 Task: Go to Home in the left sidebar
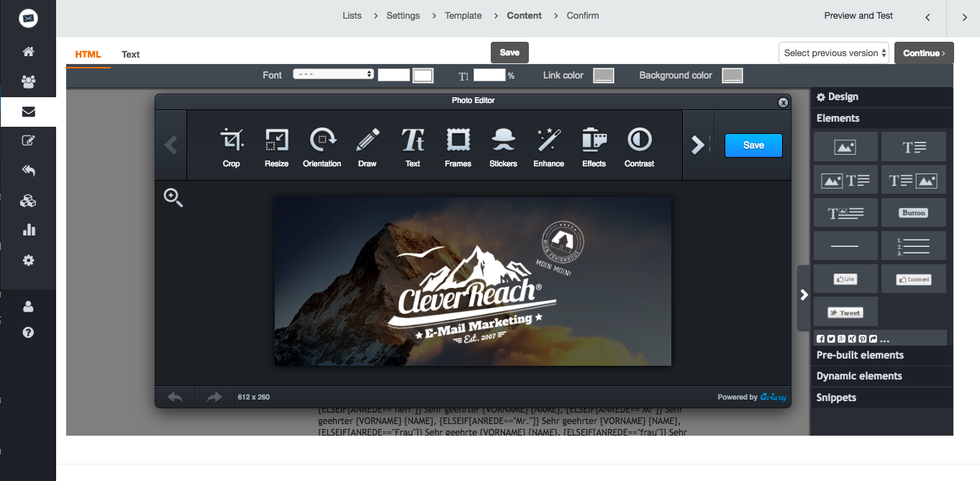point(28,52)
